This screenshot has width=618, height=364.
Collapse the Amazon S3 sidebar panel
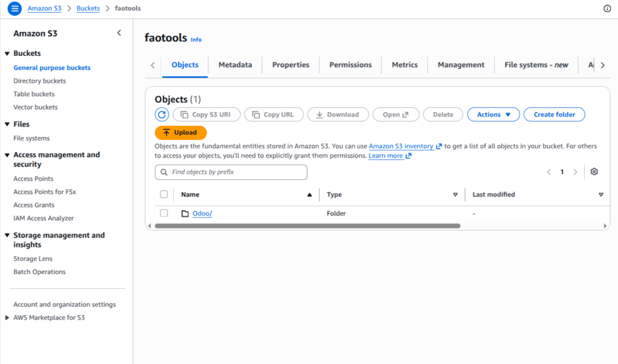tap(119, 33)
